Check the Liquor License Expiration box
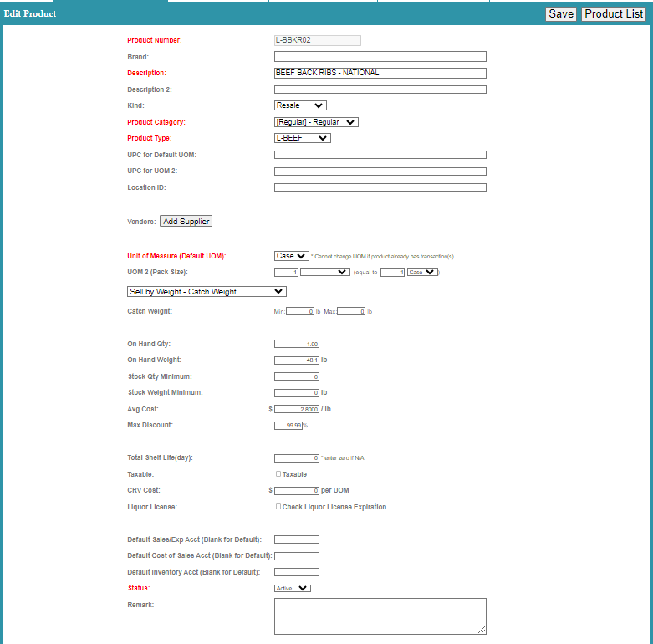653x644 pixels. 278,507
